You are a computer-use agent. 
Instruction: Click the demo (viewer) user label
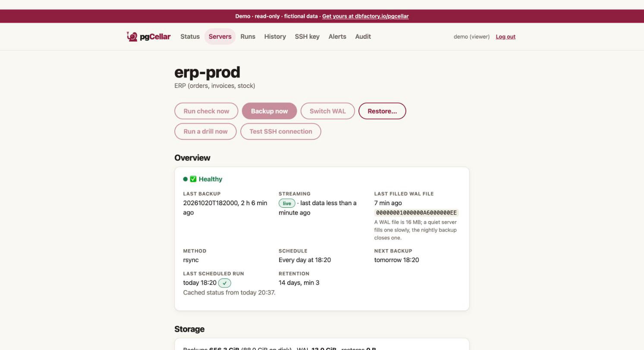(x=471, y=37)
